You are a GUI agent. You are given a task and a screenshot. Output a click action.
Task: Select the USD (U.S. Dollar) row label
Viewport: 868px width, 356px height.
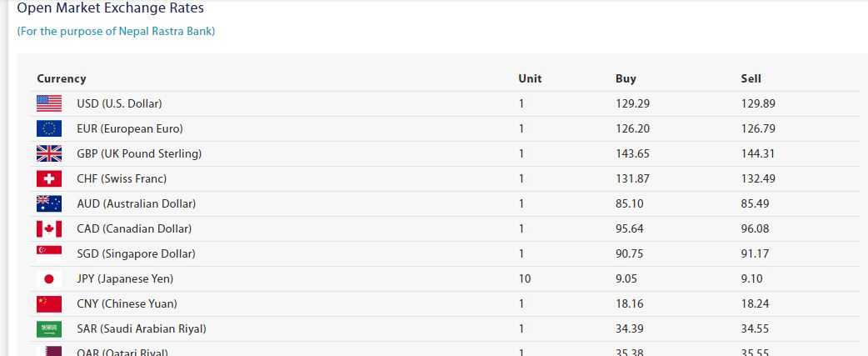click(120, 103)
